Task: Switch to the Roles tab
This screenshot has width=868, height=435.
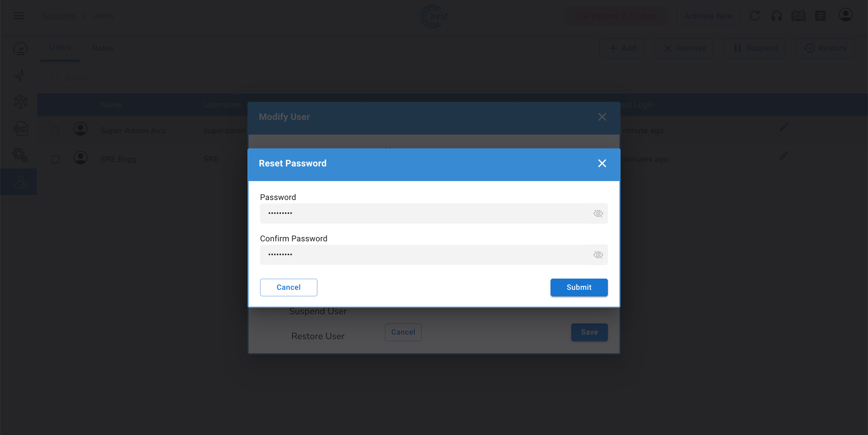Action: coord(103,48)
